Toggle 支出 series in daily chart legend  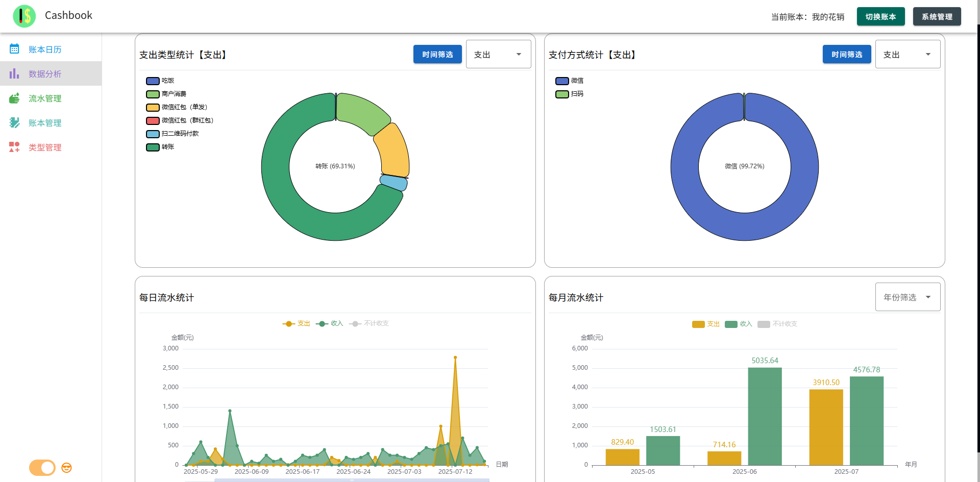tap(297, 323)
